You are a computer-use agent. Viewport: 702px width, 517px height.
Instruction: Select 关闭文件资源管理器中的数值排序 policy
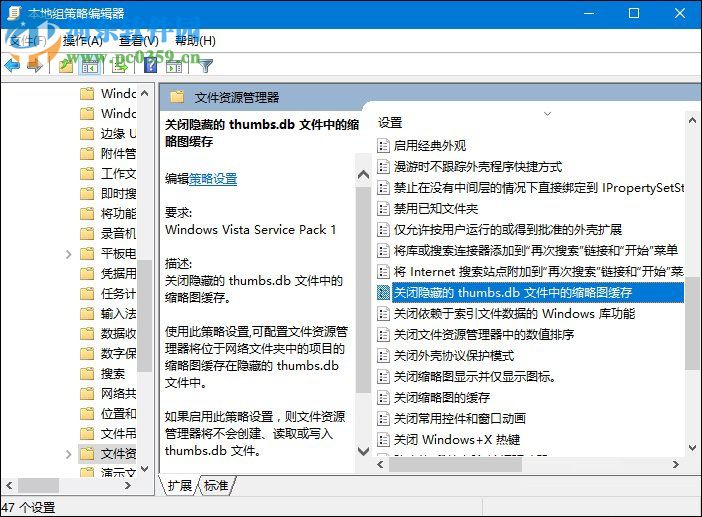[x=484, y=335]
